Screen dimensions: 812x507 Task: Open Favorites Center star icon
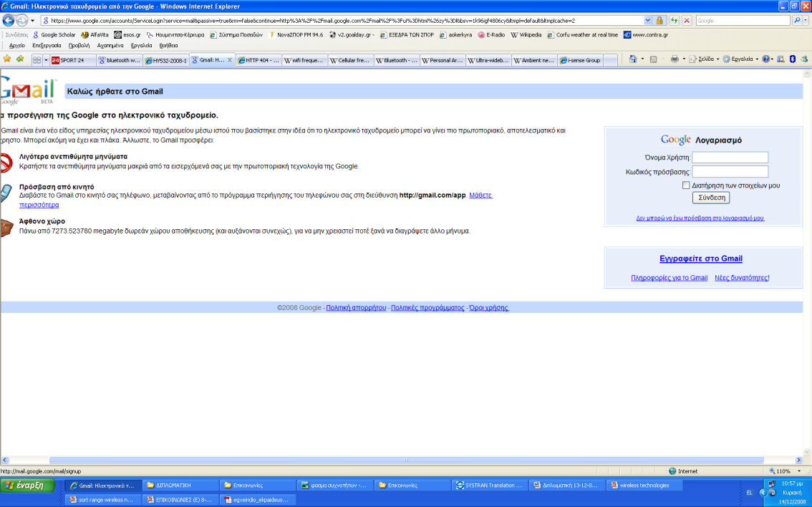[x=7, y=59]
